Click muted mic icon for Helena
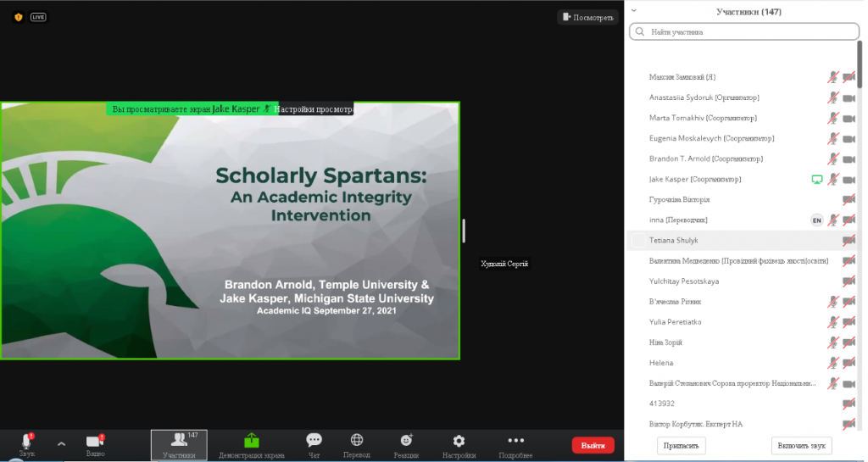 click(x=833, y=363)
